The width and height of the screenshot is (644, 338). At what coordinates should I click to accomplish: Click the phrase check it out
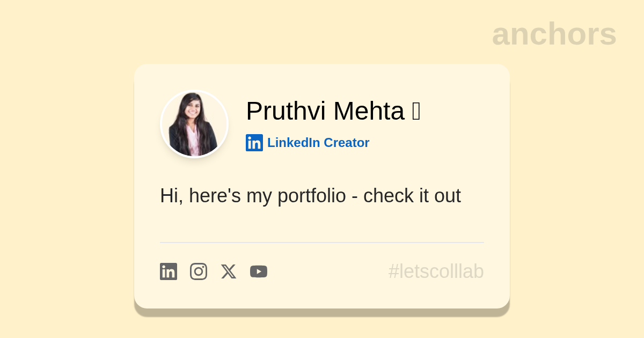[412, 196]
